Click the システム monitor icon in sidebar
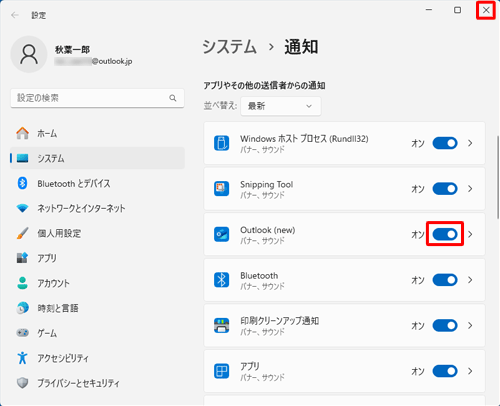This screenshot has height=406, width=500. click(22, 158)
